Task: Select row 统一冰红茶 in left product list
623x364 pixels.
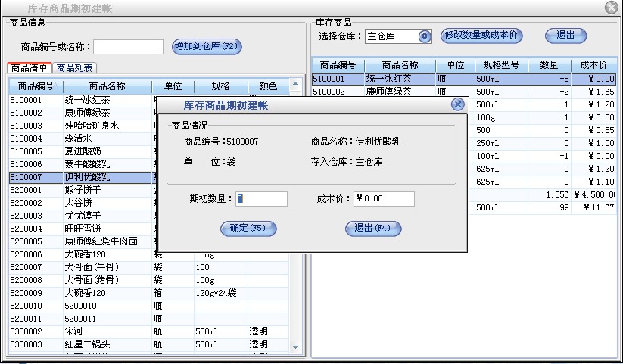Action: coord(87,100)
